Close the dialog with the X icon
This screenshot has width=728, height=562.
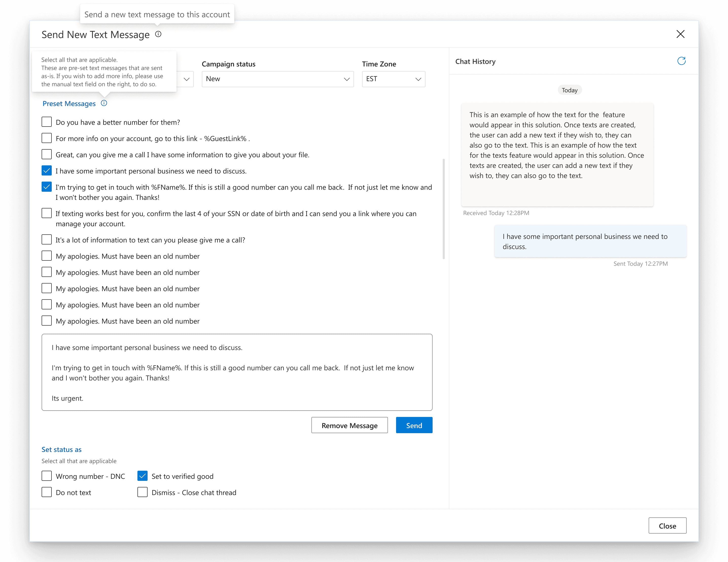tap(680, 34)
